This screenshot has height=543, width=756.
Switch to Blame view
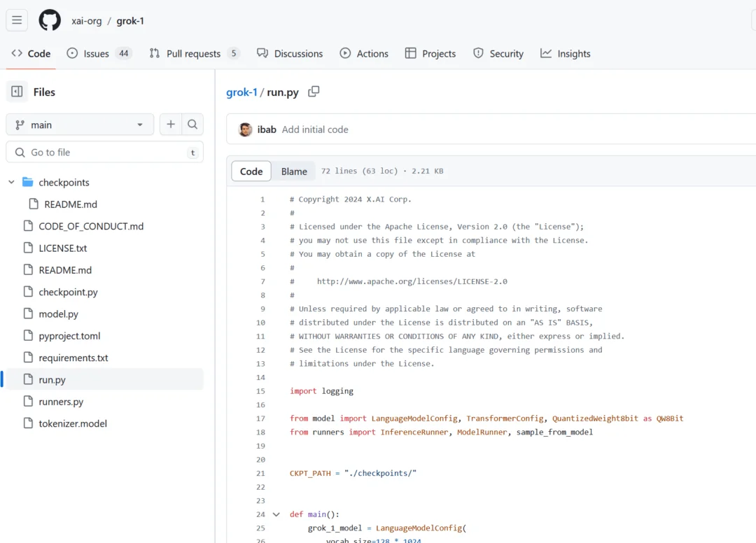[x=294, y=171]
